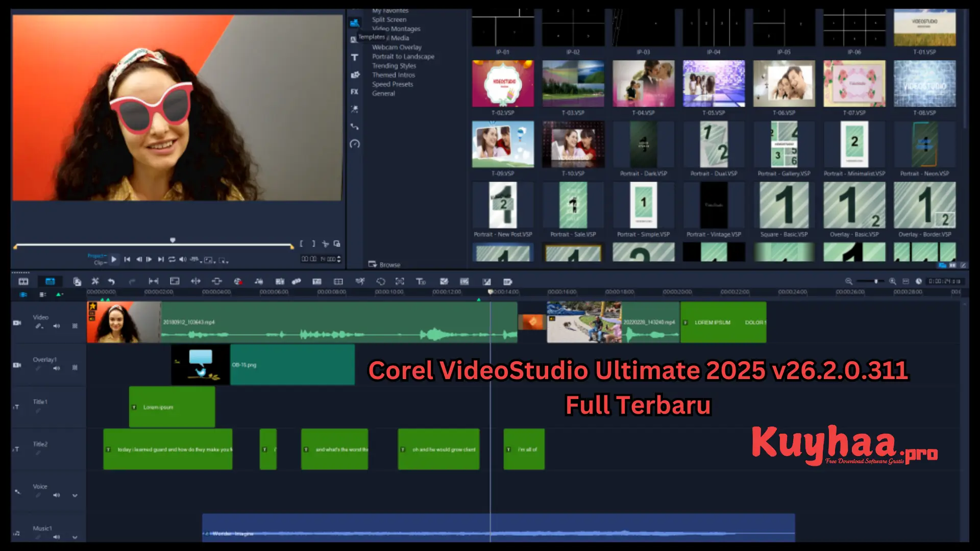Fit project in timeline window icon
980x551 pixels.
[905, 282]
